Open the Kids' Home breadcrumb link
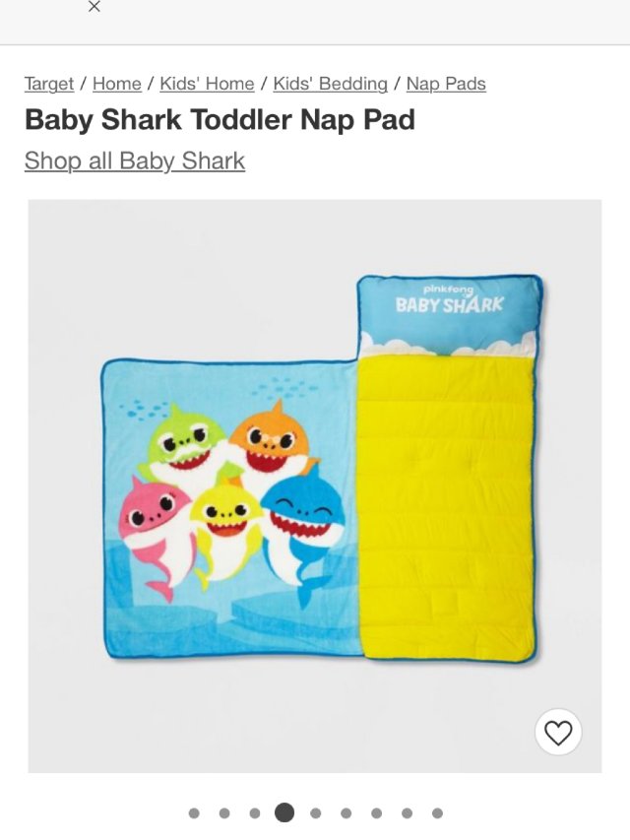 207,84
